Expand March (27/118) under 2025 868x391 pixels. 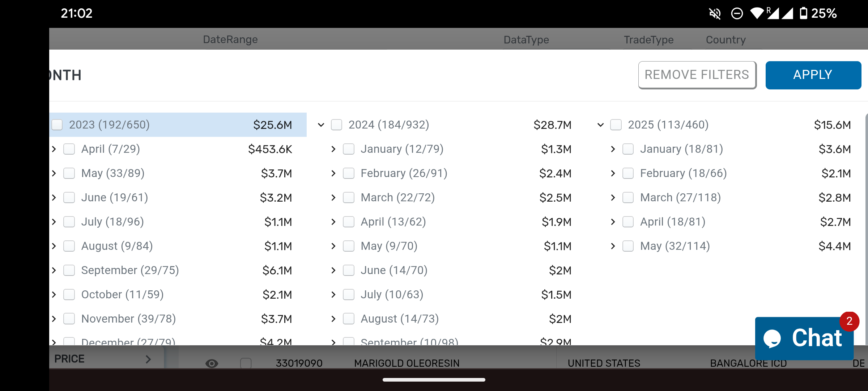coord(613,198)
